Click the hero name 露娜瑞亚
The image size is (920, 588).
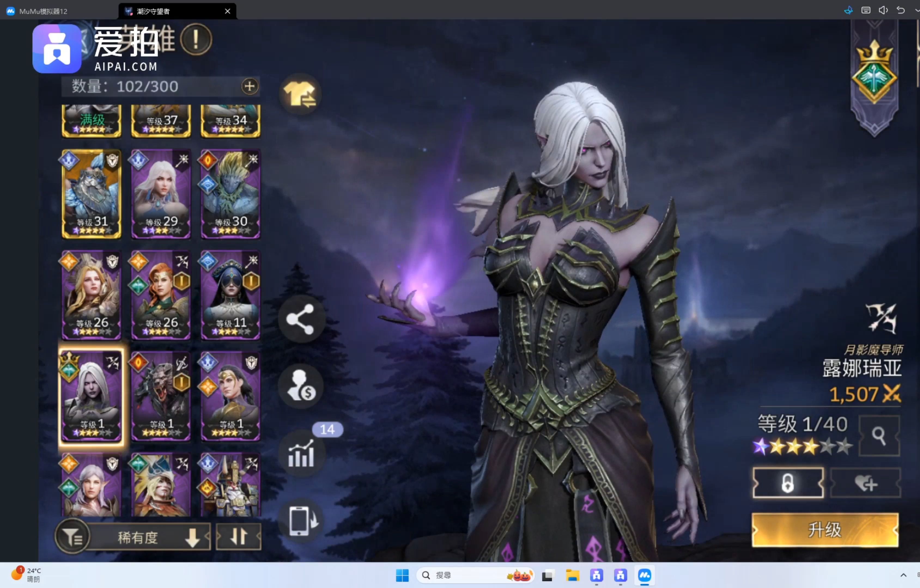861,368
